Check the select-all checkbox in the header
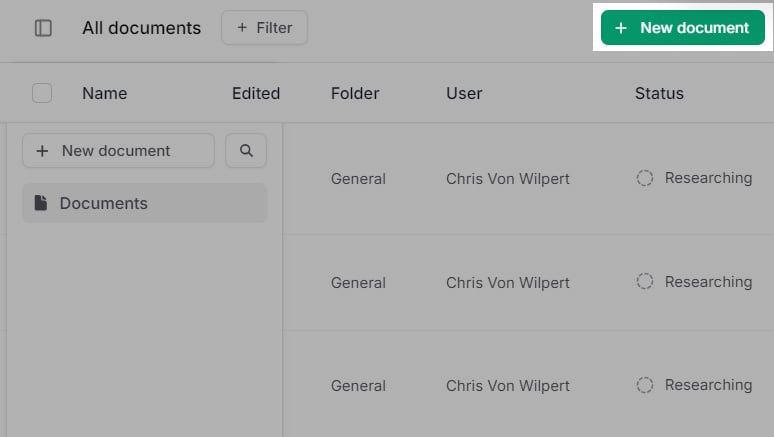This screenshot has width=774, height=437. coord(42,93)
